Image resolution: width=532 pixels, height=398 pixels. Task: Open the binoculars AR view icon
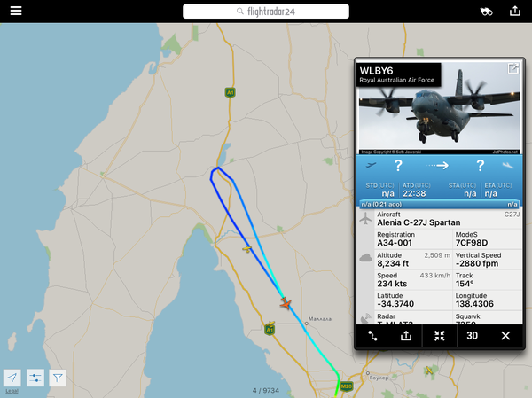pyautogui.click(x=486, y=12)
